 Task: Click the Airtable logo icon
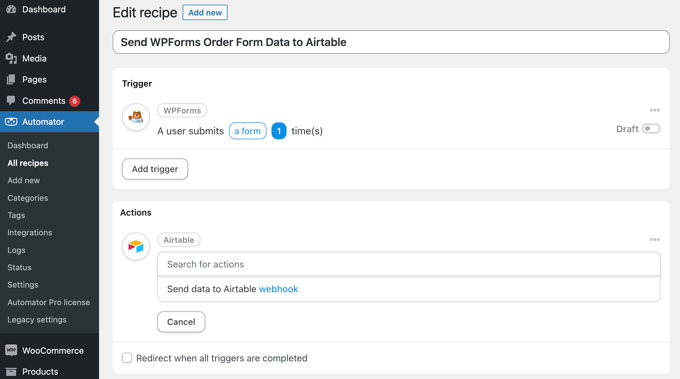tap(136, 246)
